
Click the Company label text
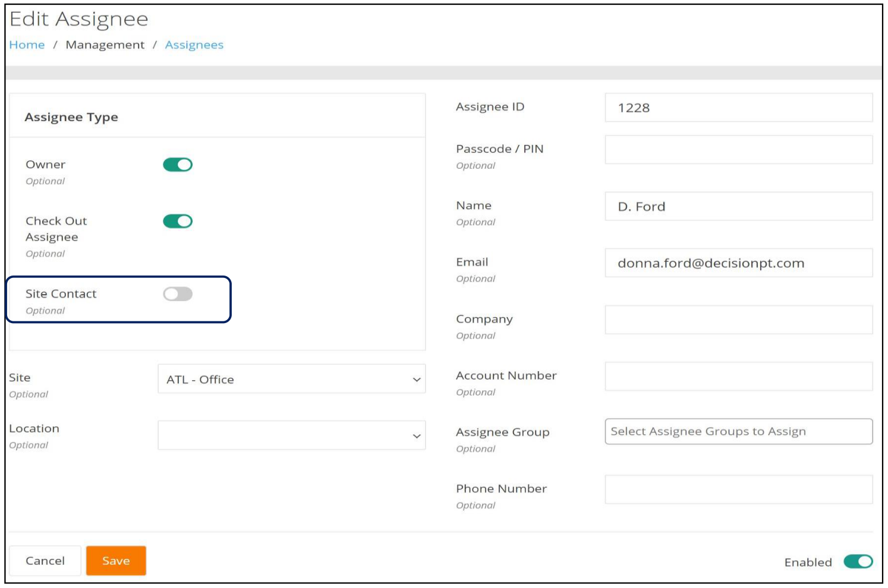[484, 319]
